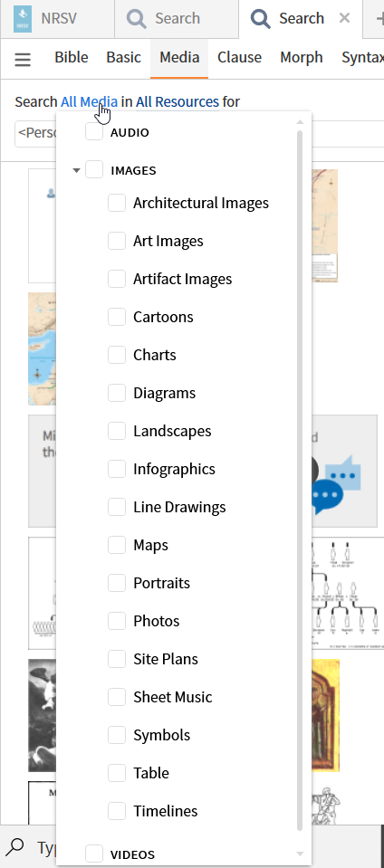384x868 pixels.
Task: Open the All Resources dropdown
Action: coord(178,102)
